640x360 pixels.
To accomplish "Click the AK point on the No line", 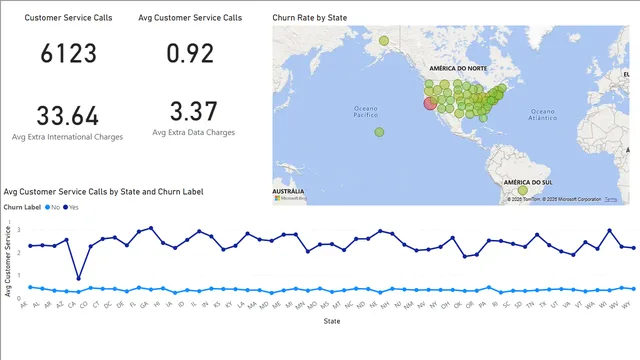I will 30,287.
